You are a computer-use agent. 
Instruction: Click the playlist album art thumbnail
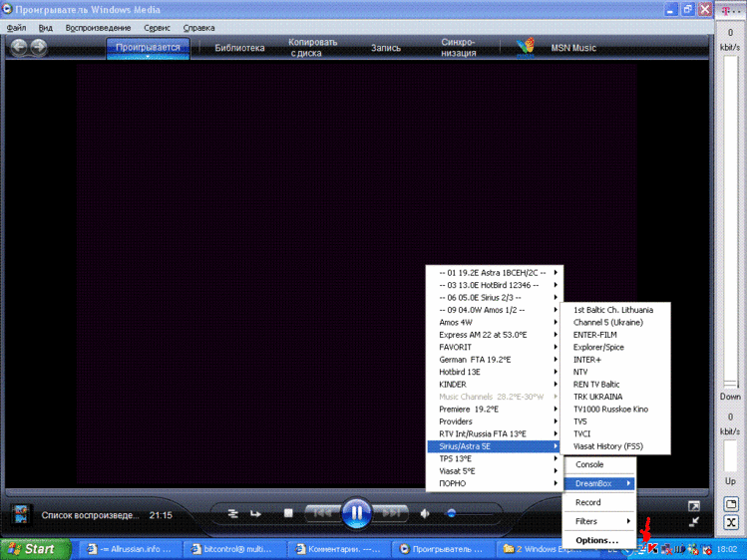21,515
